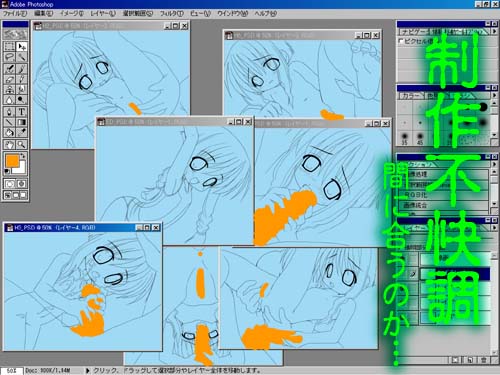Open the orange foreground color swatch
Viewport: 500px width, 375px height.
click(x=12, y=161)
